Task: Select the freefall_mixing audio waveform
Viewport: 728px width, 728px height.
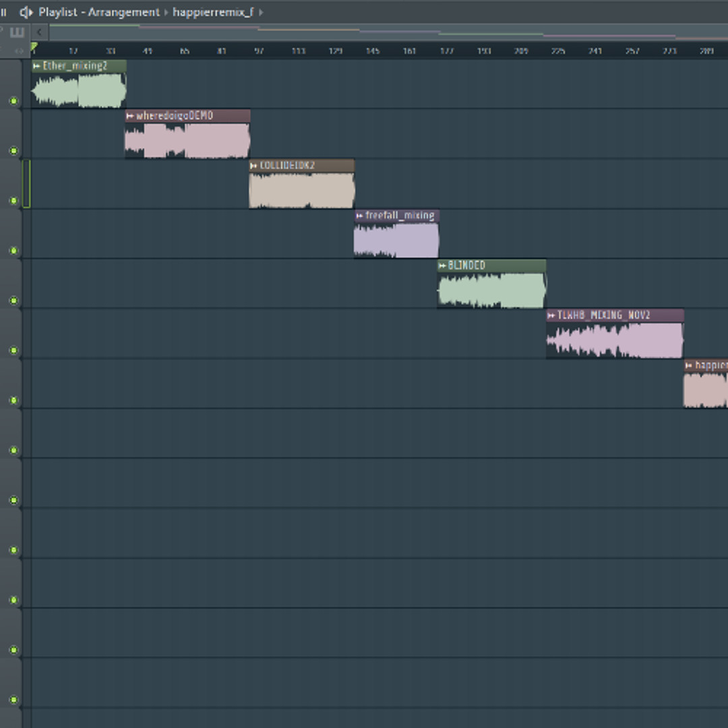Action: (396, 241)
